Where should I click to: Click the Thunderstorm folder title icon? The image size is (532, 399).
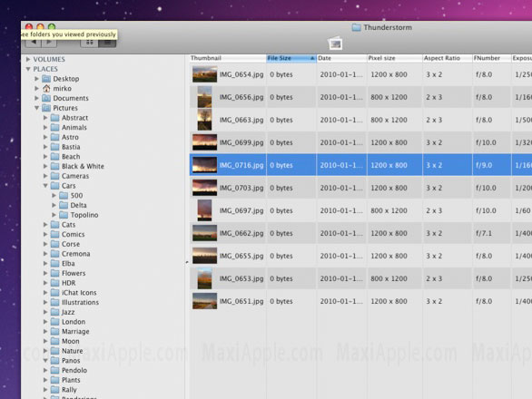pos(356,27)
